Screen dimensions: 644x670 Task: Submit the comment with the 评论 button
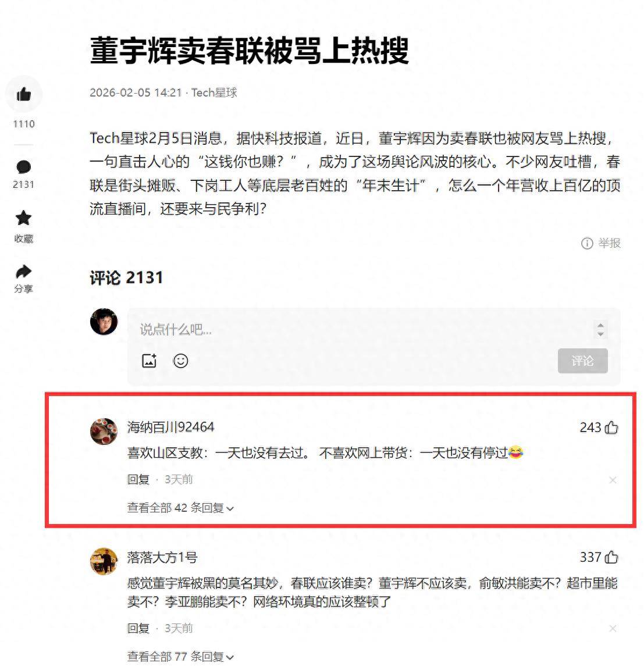582,361
